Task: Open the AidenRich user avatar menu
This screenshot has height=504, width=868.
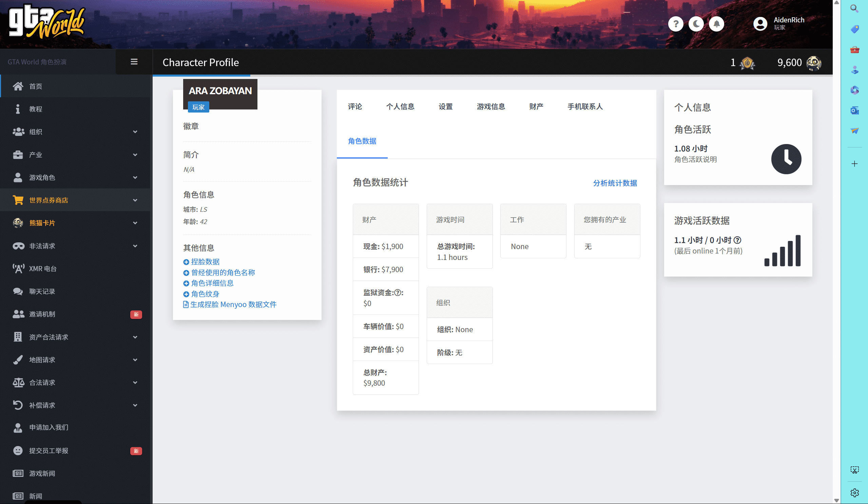Action: click(x=760, y=24)
